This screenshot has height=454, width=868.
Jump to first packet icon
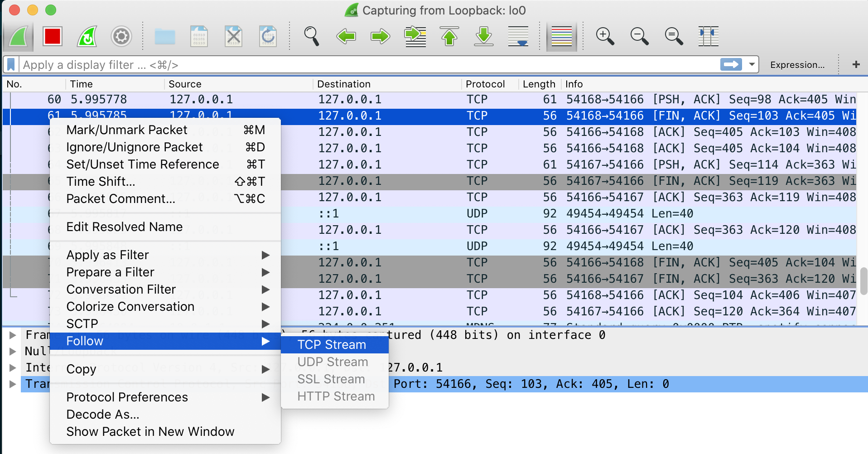click(449, 36)
